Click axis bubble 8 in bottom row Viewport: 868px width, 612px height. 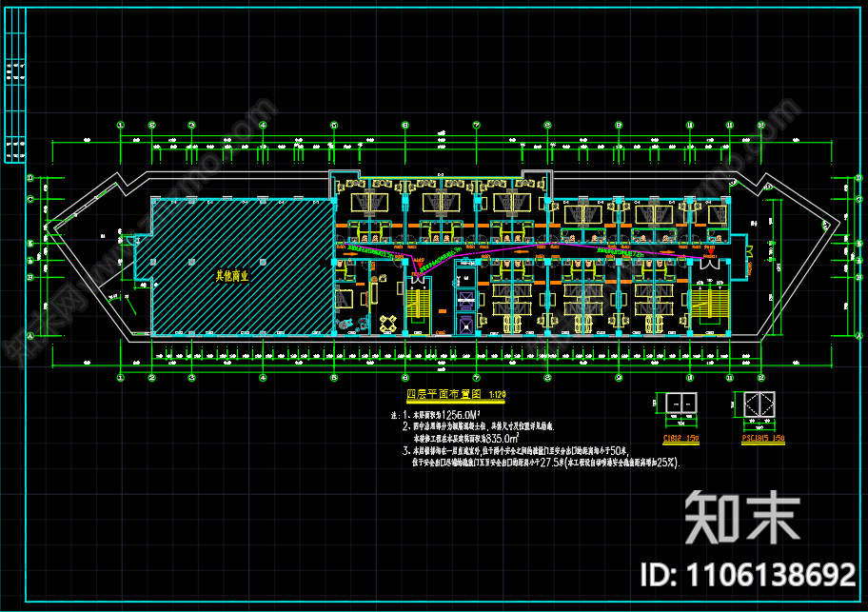(547, 378)
